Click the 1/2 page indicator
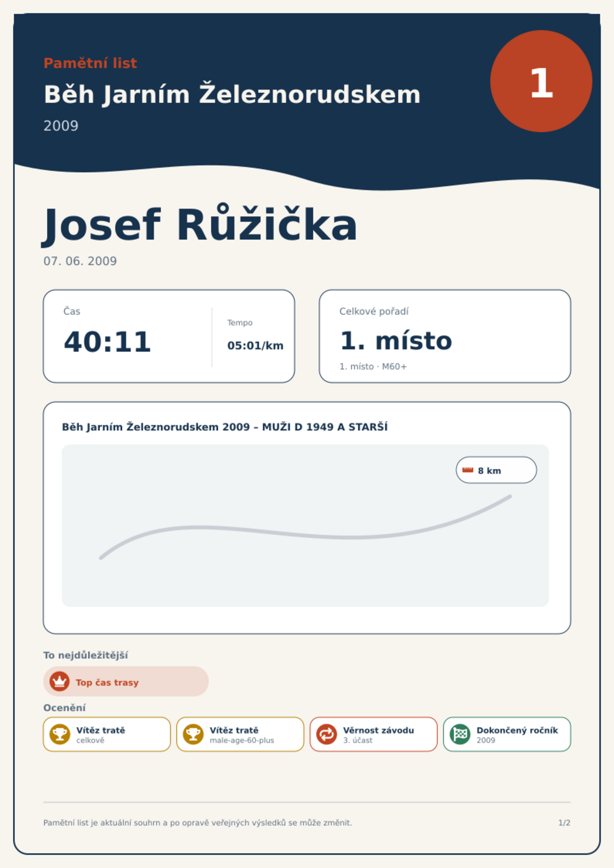Screen dimensions: 614x868 tap(564, 823)
